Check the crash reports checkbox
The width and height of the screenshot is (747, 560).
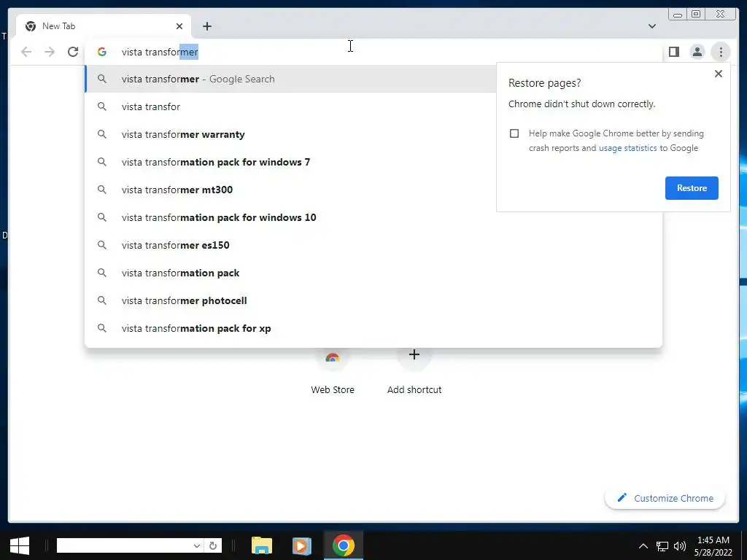(x=514, y=133)
